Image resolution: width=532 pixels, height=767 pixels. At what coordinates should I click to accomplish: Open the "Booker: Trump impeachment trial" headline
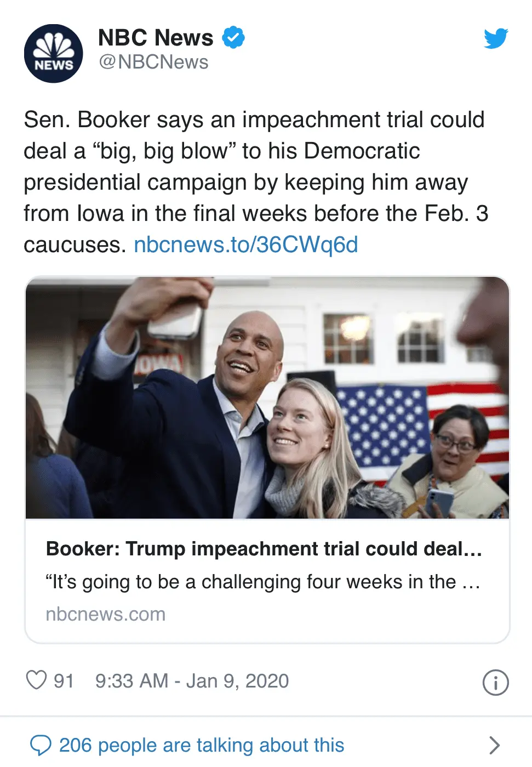click(x=264, y=549)
